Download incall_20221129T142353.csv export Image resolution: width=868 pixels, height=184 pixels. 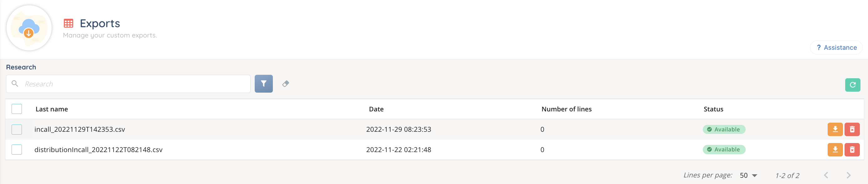tap(835, 130)
